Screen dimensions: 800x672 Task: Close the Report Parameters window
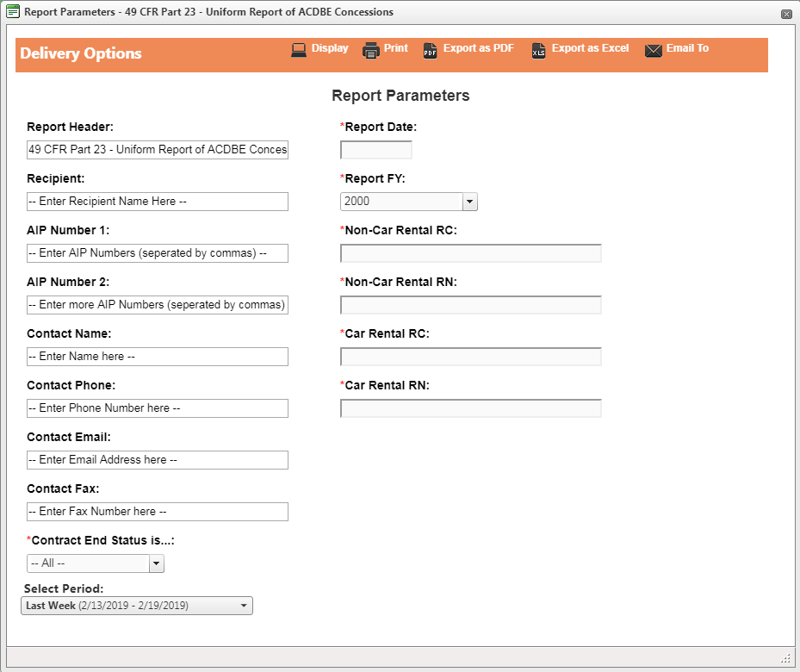coord(784,12)
